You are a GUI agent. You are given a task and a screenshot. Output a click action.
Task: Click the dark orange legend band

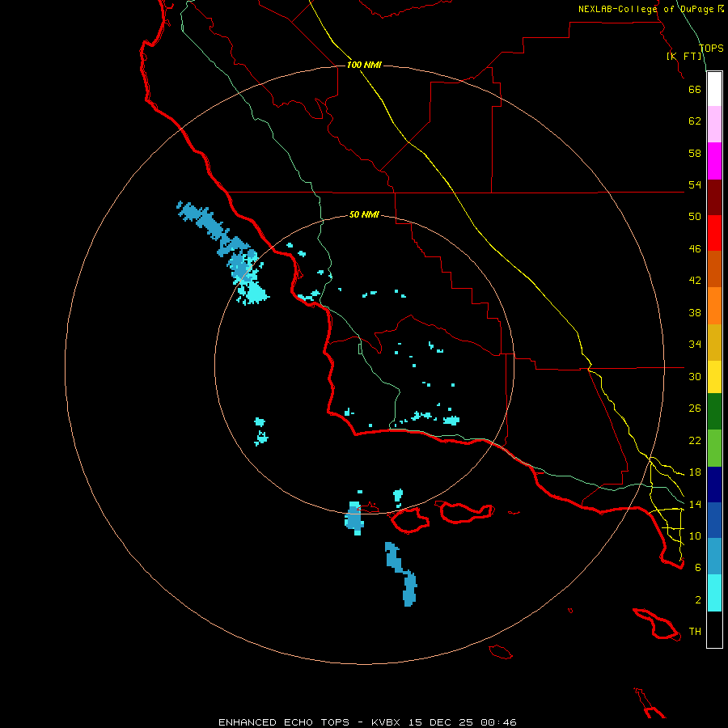714,269
